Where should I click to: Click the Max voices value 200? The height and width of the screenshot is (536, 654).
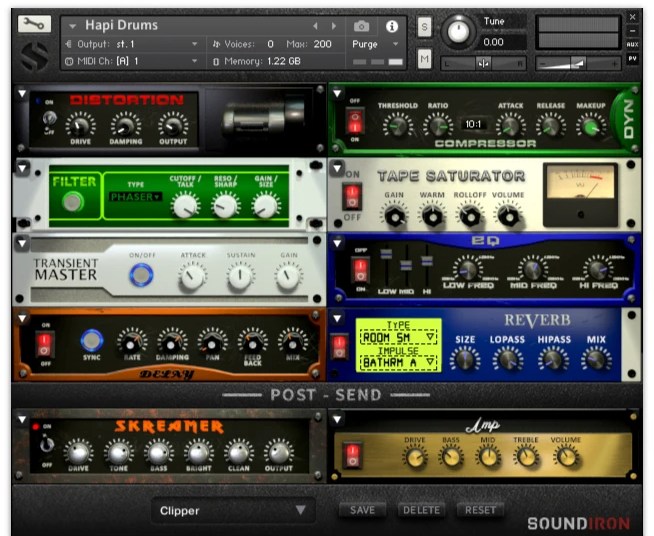coord(322,44)
